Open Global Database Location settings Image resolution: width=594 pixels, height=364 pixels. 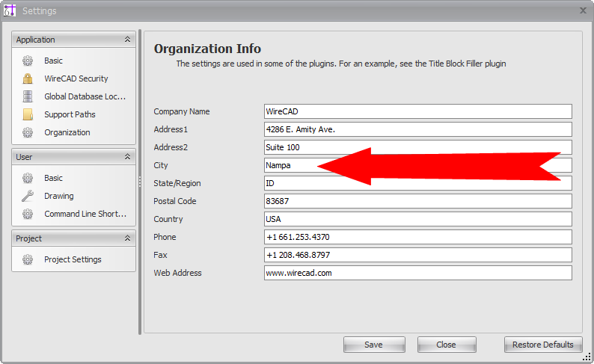pyautogui.click(x=85, y=96)
